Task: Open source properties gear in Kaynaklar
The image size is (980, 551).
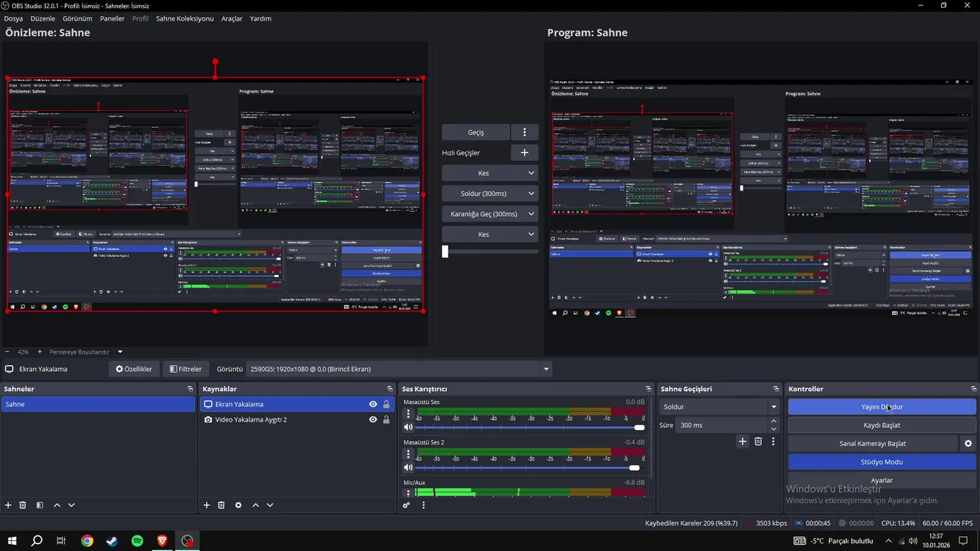Action: (238, 505)
